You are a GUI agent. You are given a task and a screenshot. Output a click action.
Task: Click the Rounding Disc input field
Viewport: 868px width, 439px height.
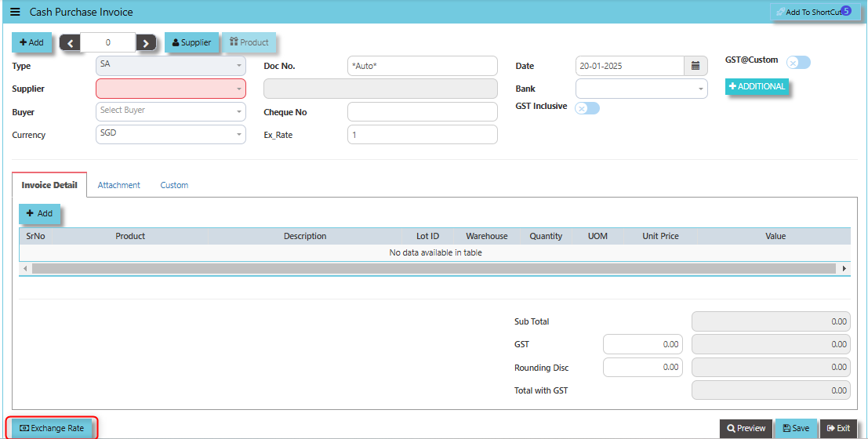coord(643,367)
